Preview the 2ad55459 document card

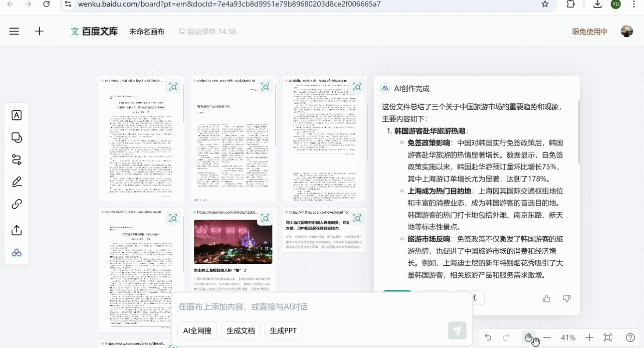coord(173,218)
